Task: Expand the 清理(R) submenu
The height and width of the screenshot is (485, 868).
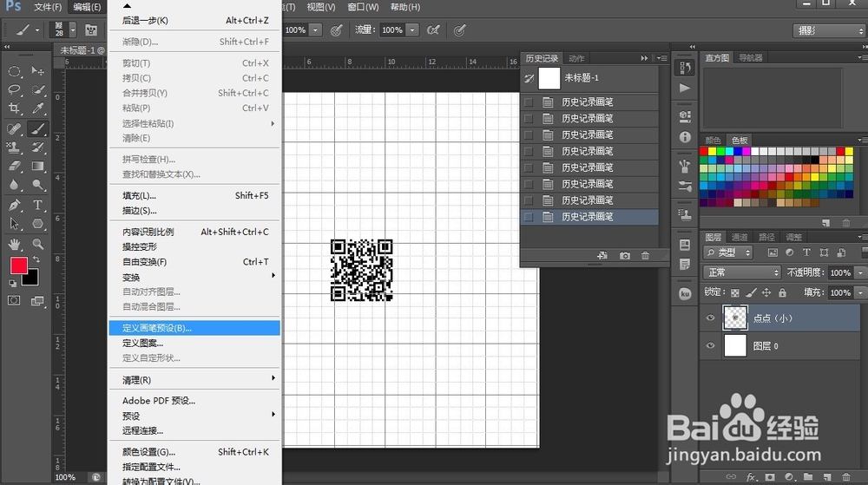Action: pos(194,380)
